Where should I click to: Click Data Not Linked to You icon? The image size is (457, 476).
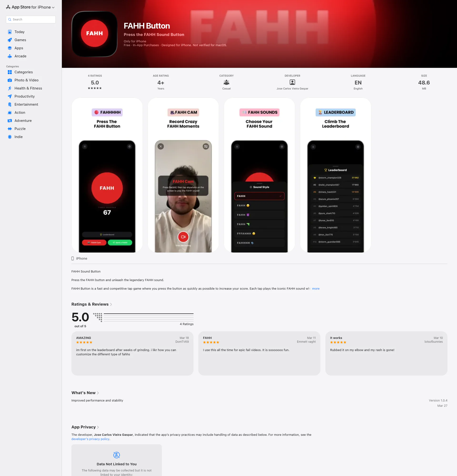pyautogui.click(x=117, y=455)
